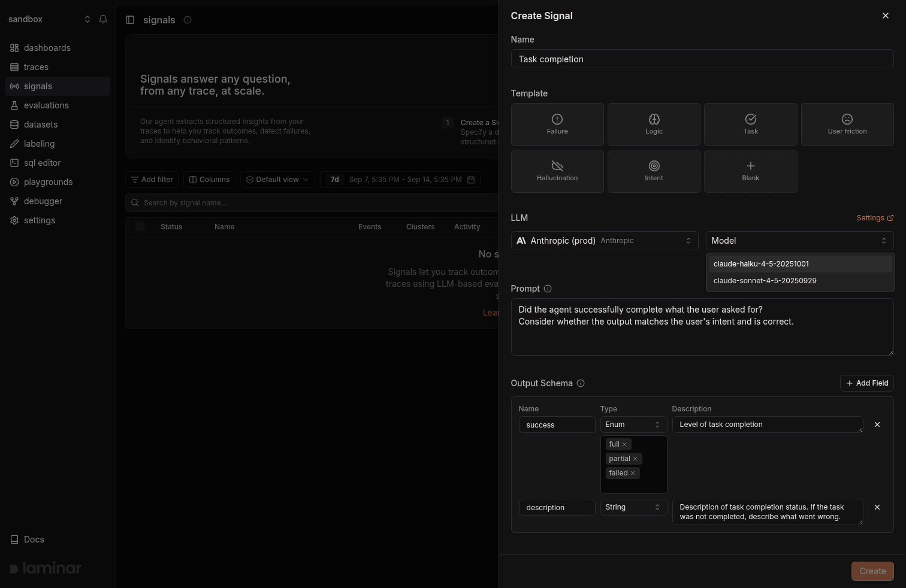This screenshot has height=588, width=906.
Task: Click the Columns button
Action: click(x=210, y=180)
